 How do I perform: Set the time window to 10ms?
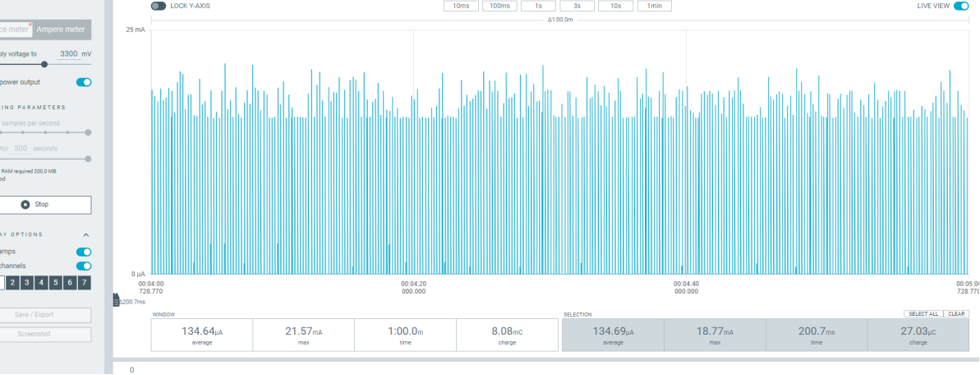pyautogui.click(x=462, y=7)
